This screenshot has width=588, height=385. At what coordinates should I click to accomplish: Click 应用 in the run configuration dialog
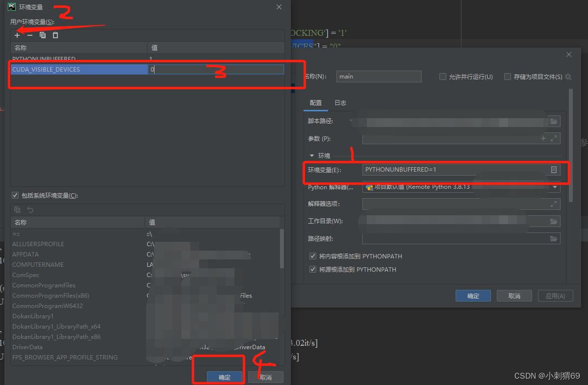click(556, 295)
